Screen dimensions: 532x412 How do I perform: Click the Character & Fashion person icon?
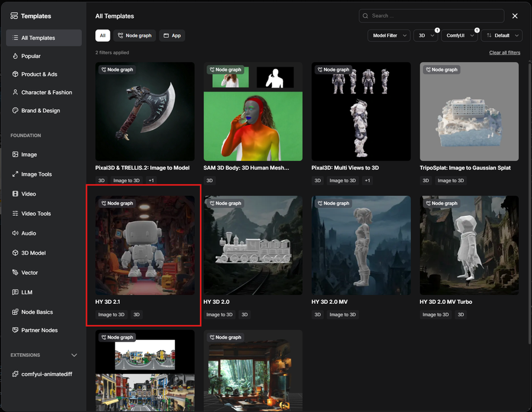pyautogui.click(x=15, y=92)
